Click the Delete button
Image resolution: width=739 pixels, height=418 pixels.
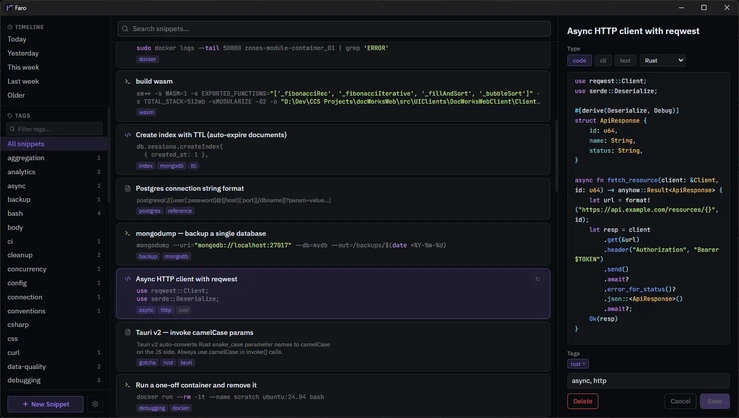click(583, 402)
